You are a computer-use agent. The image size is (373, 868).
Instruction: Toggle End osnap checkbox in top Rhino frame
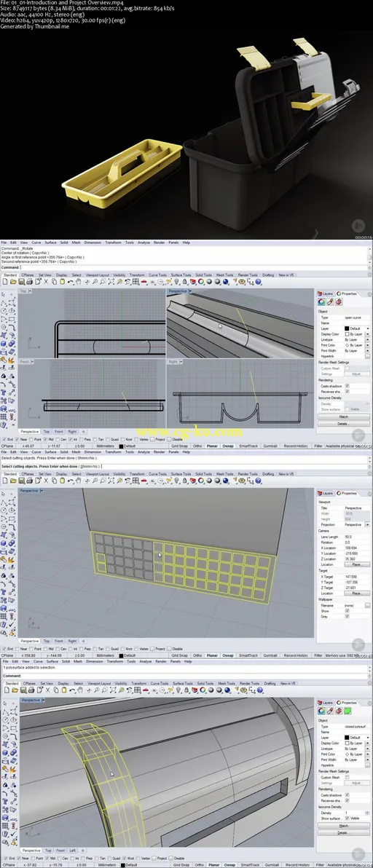click(x=4, y=439)
